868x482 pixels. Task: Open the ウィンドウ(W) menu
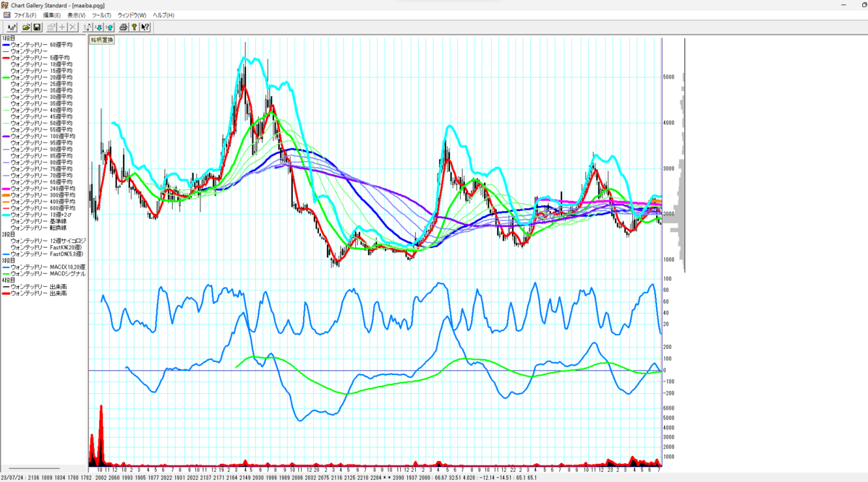pyautogui.click(x=132, y=14)
